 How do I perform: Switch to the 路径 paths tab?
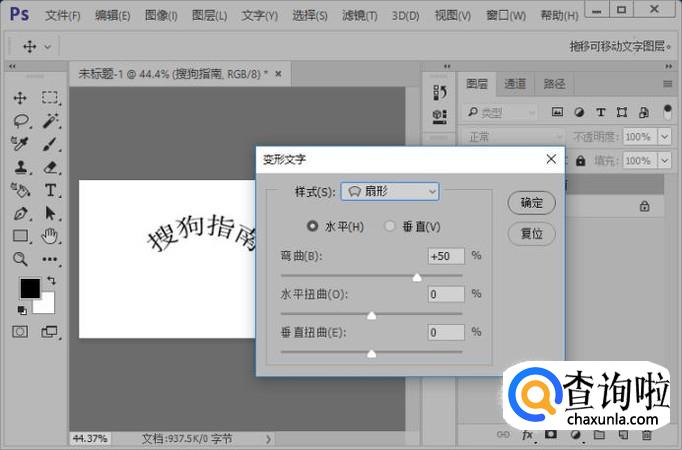point(555,83)
